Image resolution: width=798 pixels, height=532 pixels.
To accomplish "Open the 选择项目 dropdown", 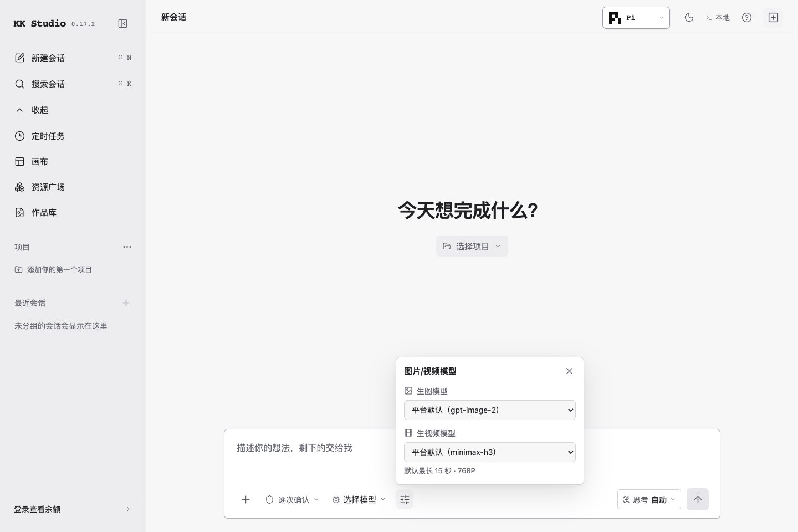I will point(472,246).
